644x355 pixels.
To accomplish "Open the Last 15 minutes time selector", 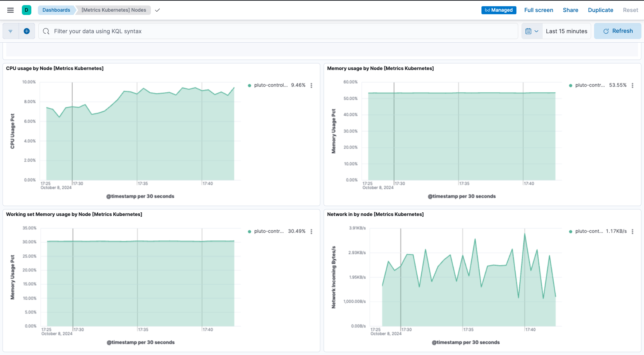I will point(567,31).
